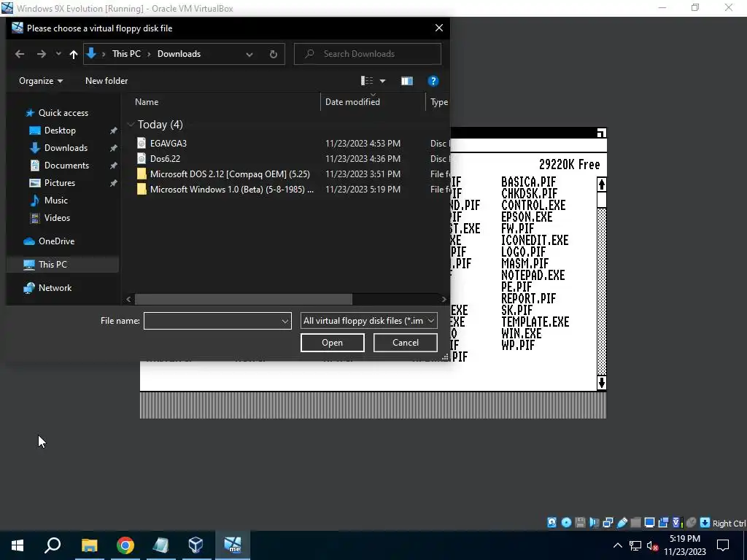Viewport: 747px width, 560px height.
Task: Select Network in navigation pane
Action: 55,288
